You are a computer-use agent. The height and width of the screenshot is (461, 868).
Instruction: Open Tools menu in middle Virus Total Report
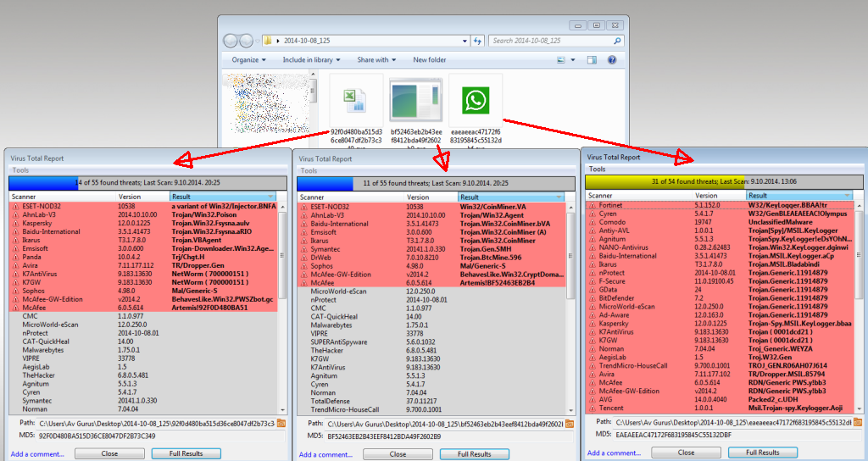[309, 171]
